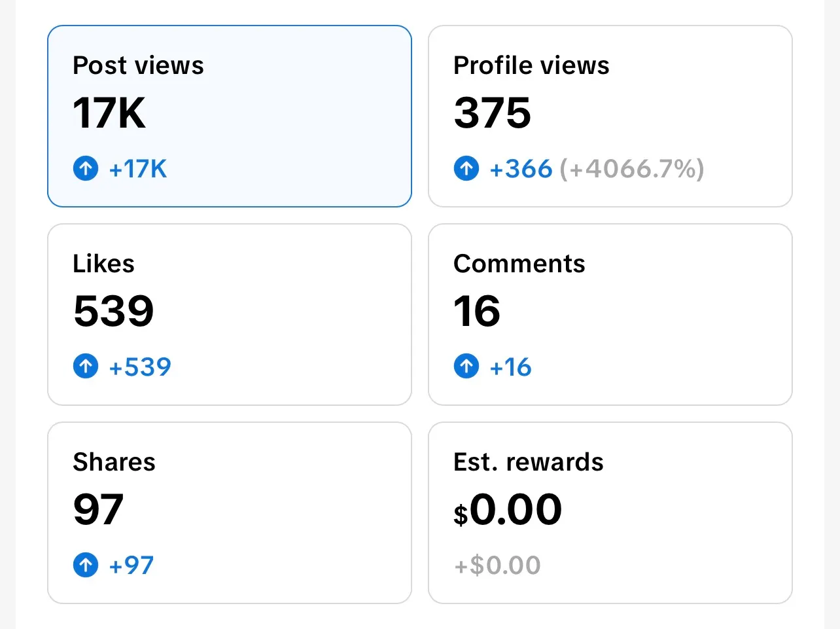Click the Comments card to view details

point(610,314)
